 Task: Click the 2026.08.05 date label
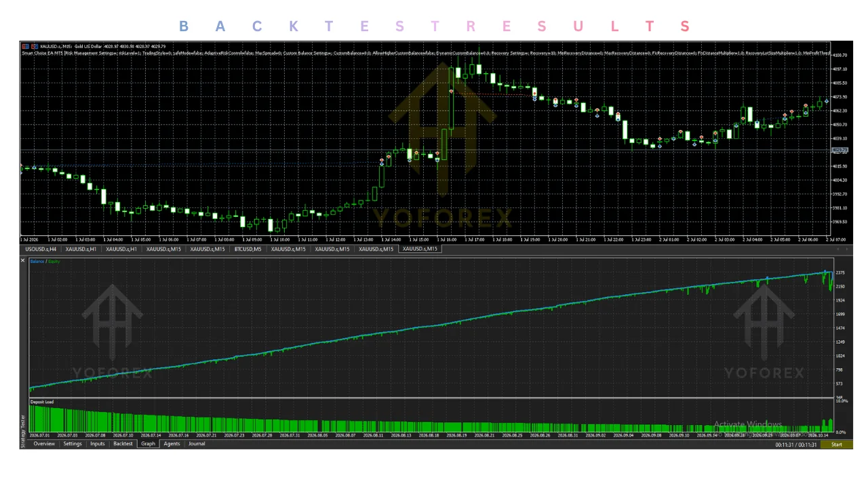point(317,436)
